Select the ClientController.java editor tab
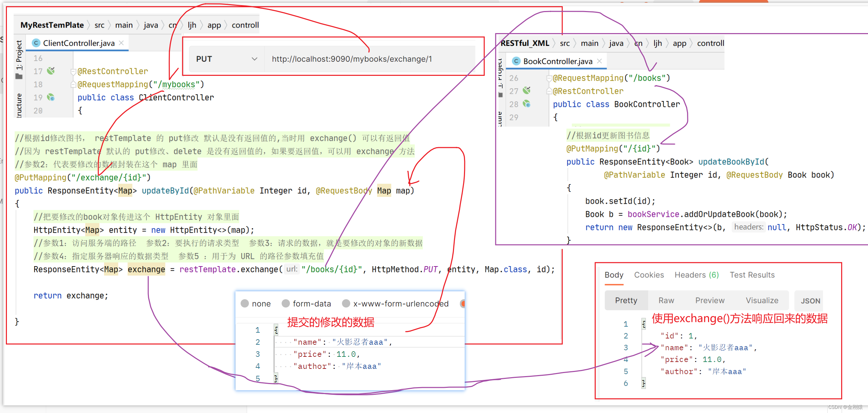This screenshot has height=413, width=868. point(78,43)
